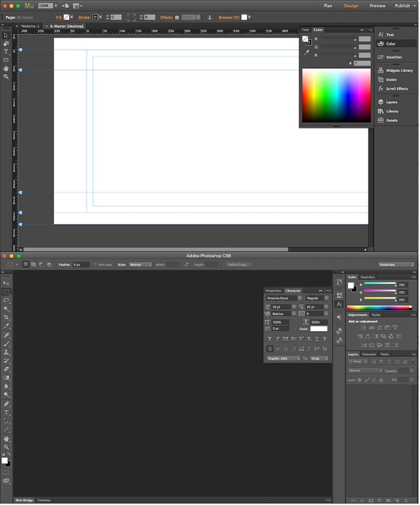
Task: Toggle All Caps in Character panel
Action: tap(285, 339)
